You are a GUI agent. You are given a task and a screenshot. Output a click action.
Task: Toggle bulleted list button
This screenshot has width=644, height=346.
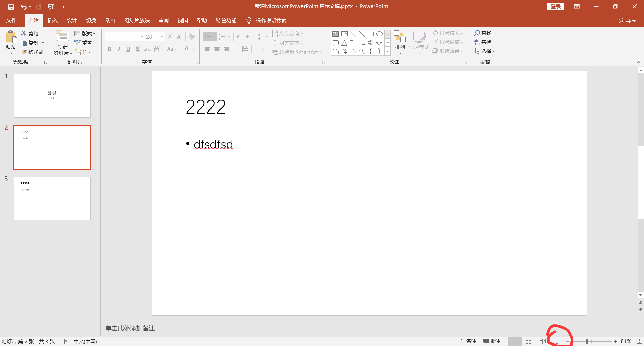[208, 37]
